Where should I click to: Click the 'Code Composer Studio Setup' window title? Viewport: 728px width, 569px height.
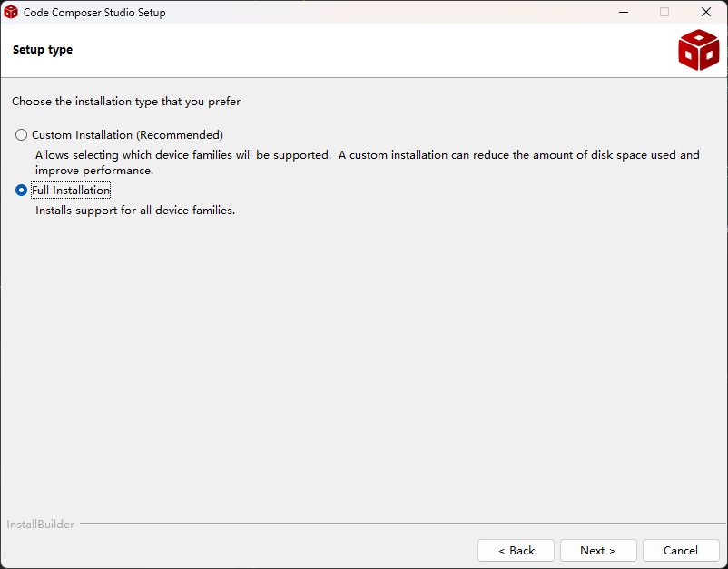(x=94, y=13)
